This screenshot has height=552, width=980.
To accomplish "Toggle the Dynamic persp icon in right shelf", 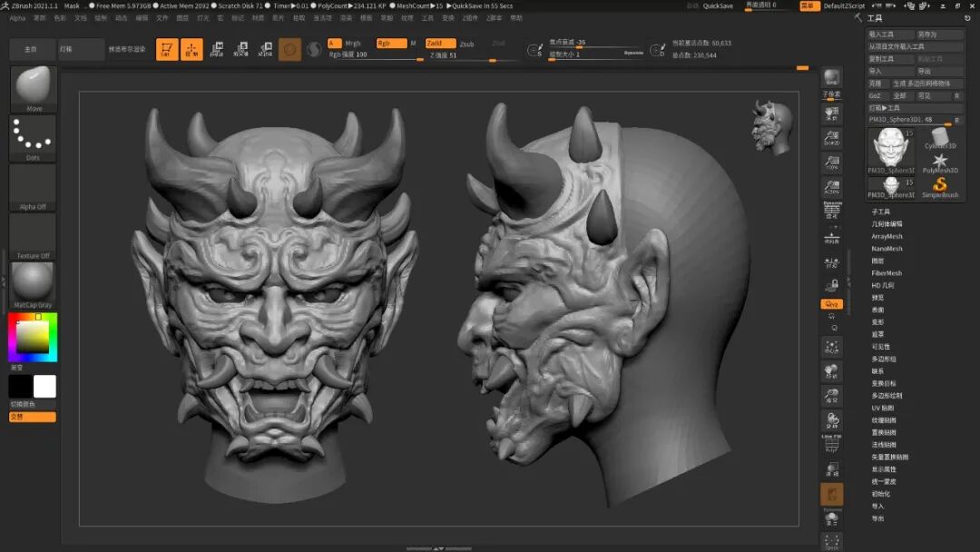I will pyautogui.click(x=832, y=210).
